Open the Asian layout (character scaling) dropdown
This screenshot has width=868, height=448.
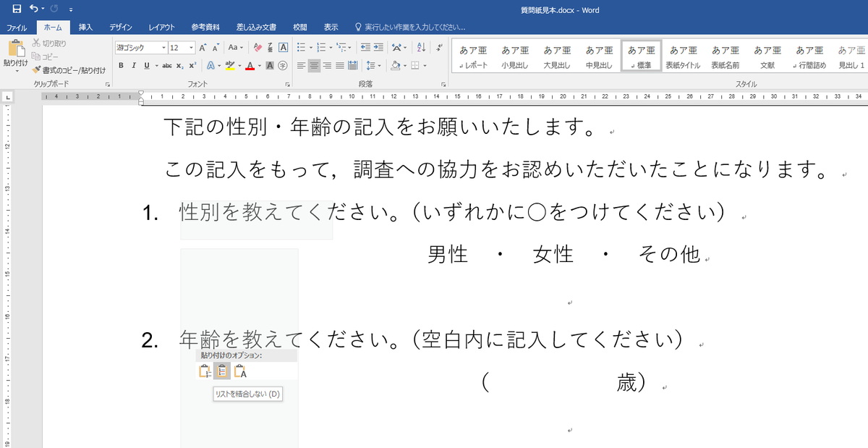click(x=399, y=48)
